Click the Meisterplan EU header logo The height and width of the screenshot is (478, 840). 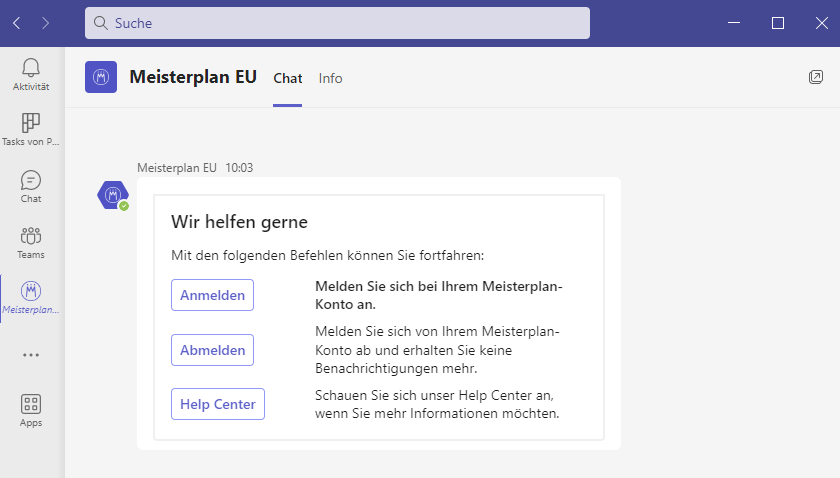pos(101,77)
